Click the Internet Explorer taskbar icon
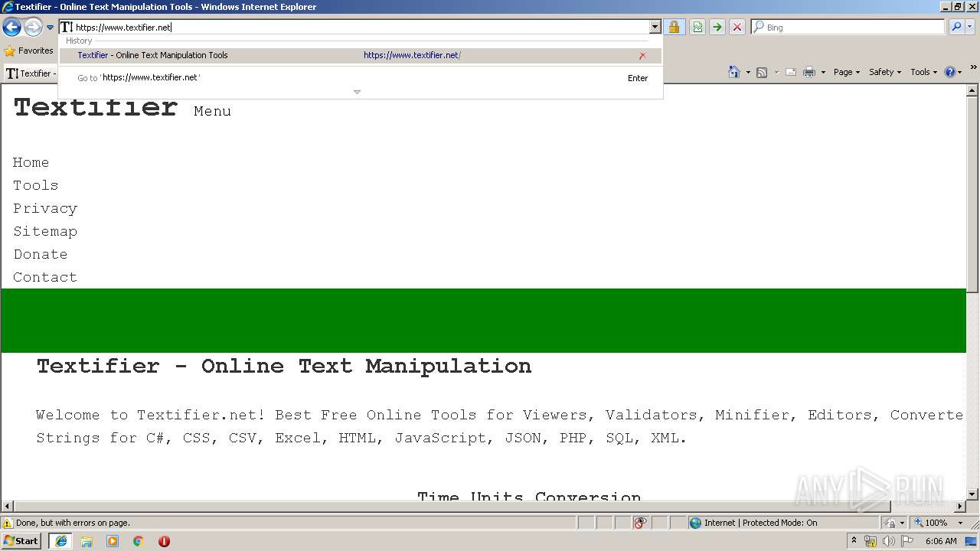 [x=60, y=541]
